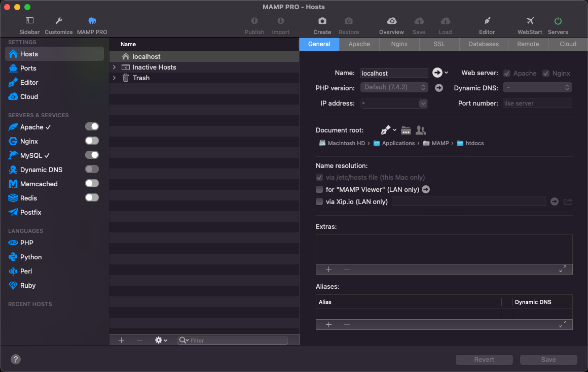
Task: Toggle the Redis switch
Action: (x=92, y=198)
